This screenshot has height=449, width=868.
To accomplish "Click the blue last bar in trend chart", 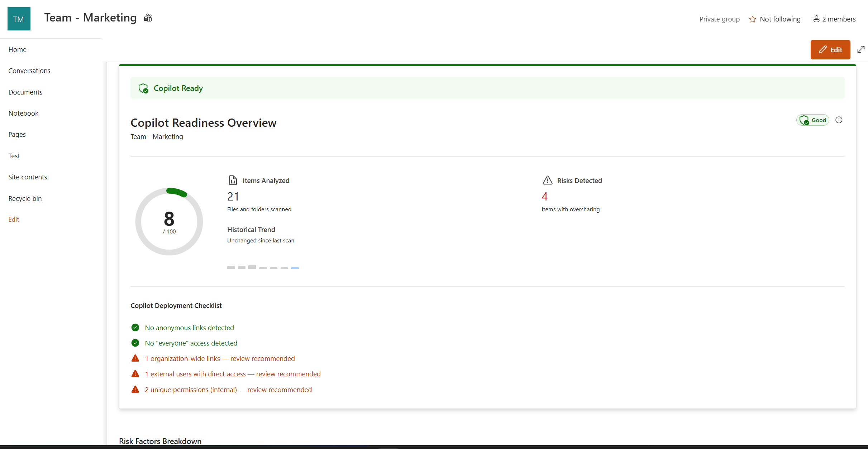I will (295, 268).
